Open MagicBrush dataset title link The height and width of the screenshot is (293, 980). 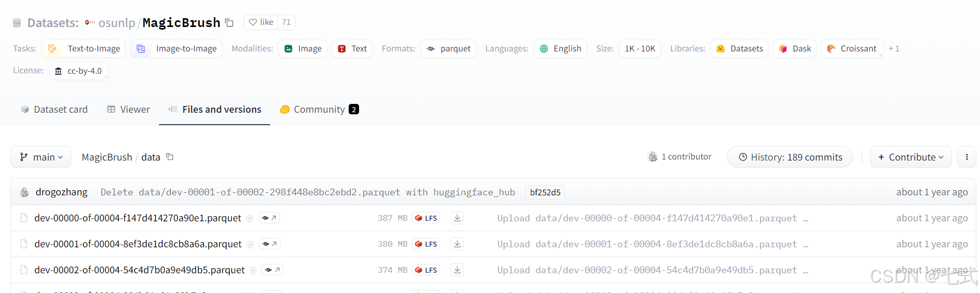[181, 23]
